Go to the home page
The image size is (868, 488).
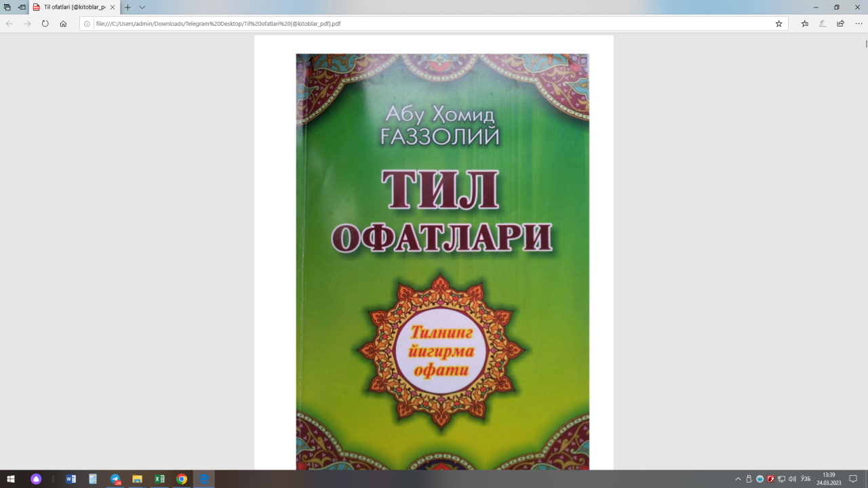coord(63,23)
